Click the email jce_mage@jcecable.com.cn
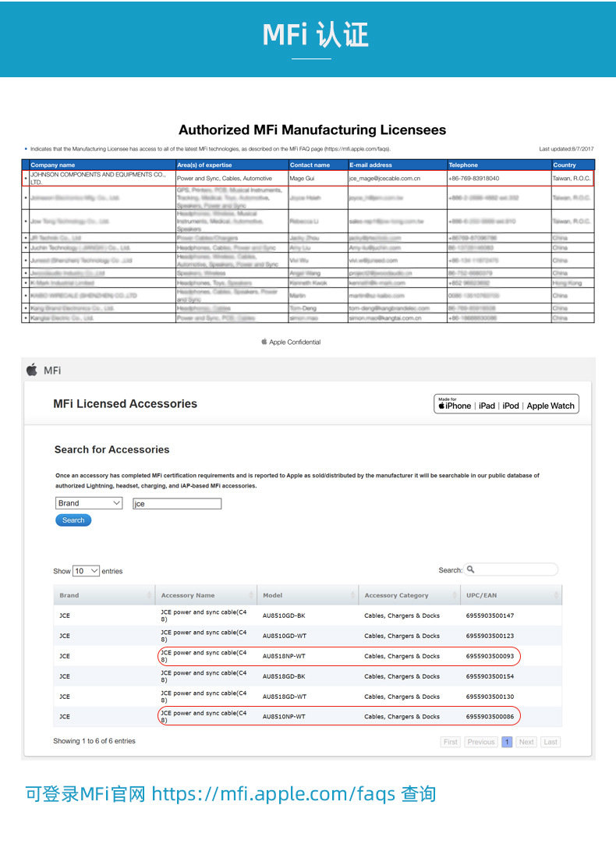616x844 pixels. point(384,178)
